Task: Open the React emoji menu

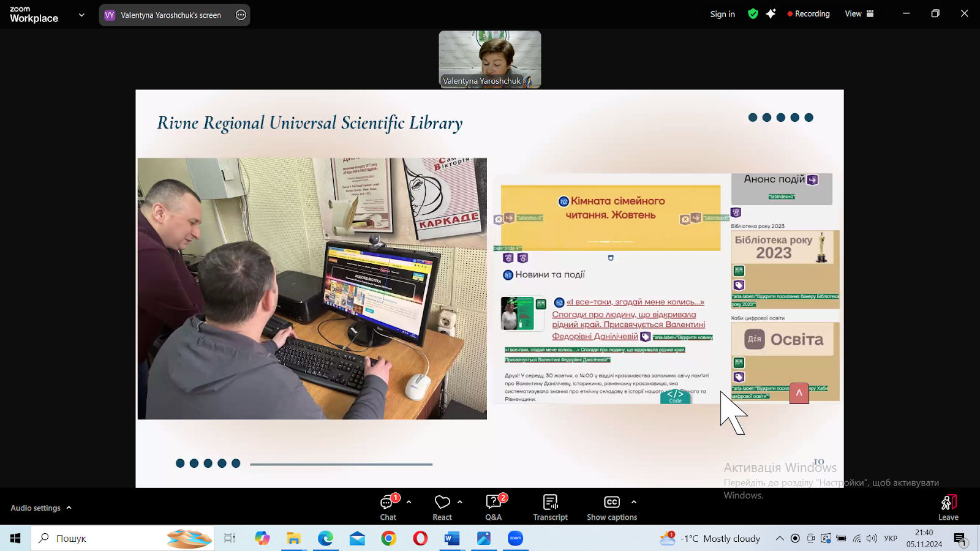Action: (442, 508)
